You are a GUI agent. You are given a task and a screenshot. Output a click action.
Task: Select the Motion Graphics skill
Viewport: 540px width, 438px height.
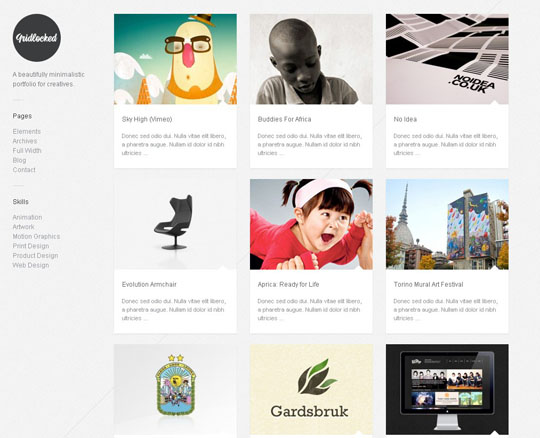pyautogui.click(x=36, y=237)
